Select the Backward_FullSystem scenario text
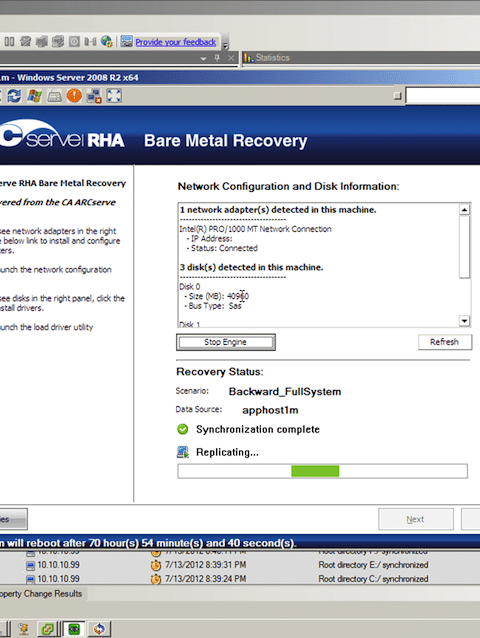 (285, 391)
